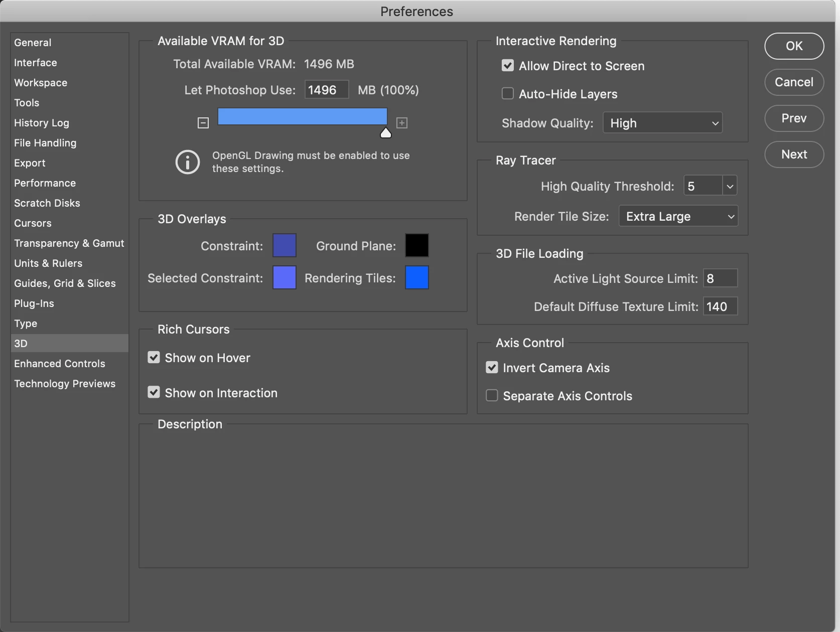Click the High Quality Threshold value field

pos(703,186)
